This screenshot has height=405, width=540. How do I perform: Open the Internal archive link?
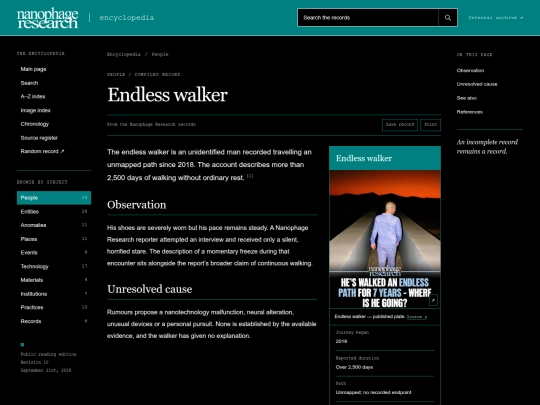pyautogui.click(x=496, y=18)
